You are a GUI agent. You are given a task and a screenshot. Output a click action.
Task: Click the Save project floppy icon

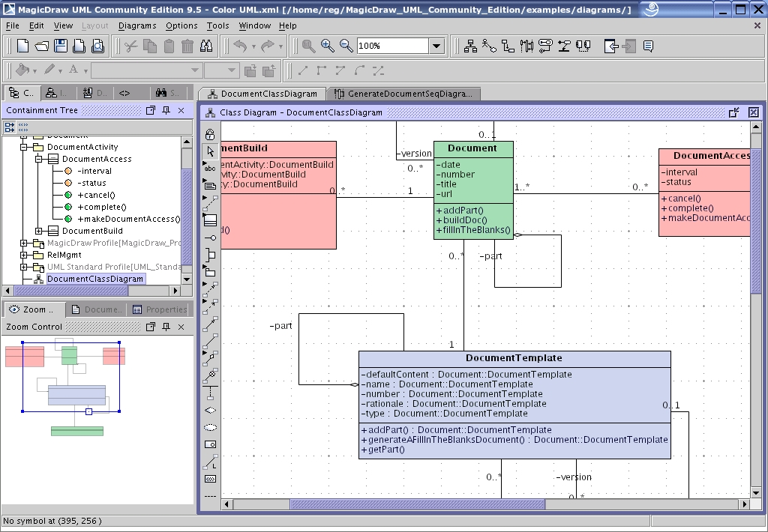point(61,46)
